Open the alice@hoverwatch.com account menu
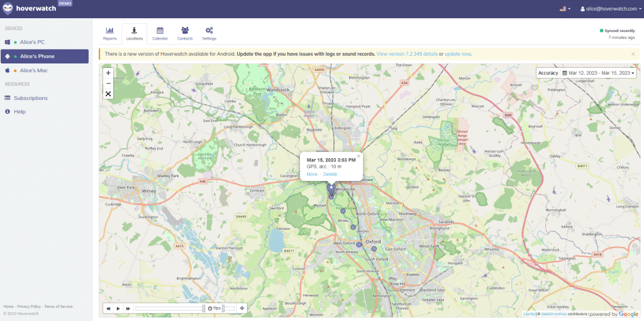Image resolution: width=644 pixels, height=321 pixels. tap(611, 9)
